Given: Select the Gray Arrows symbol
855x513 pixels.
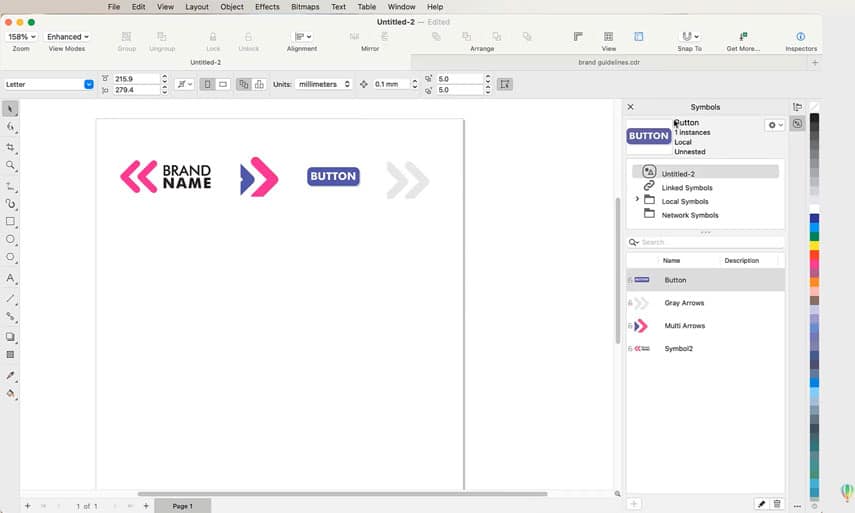Looking at the screenshot, I should pyautogui.click(x=684, y=303).
